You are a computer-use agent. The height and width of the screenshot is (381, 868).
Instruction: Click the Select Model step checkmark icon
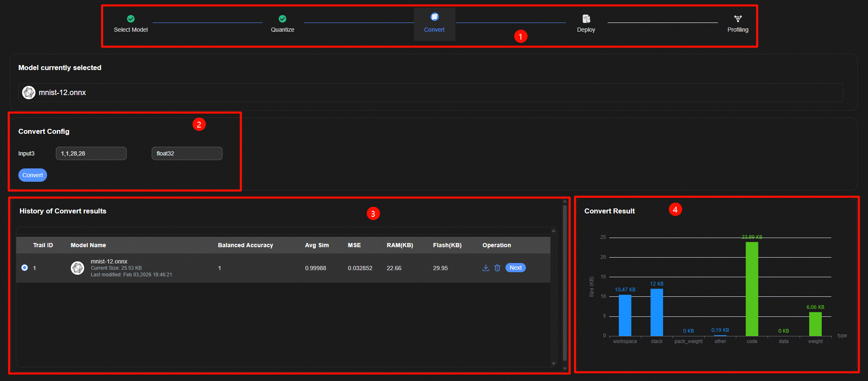pos(130,19)
